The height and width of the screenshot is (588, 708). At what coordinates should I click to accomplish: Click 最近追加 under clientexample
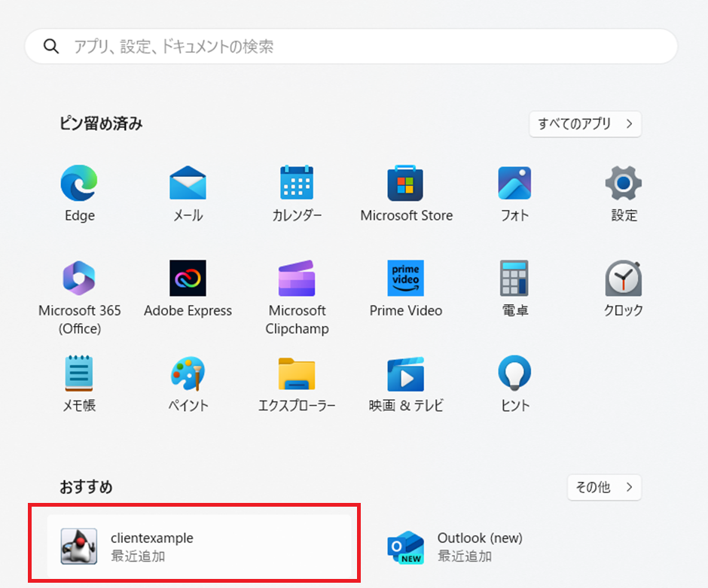138,556
